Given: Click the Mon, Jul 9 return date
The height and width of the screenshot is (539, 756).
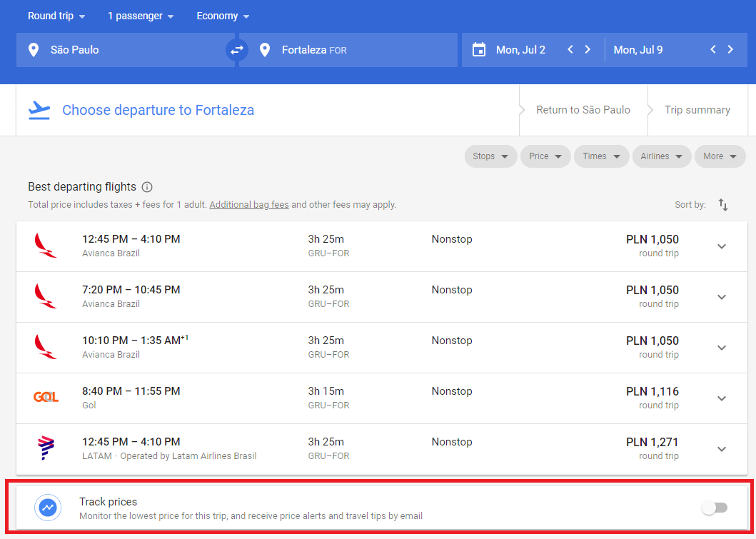Looking at the screenshot, I should [638, 50].
